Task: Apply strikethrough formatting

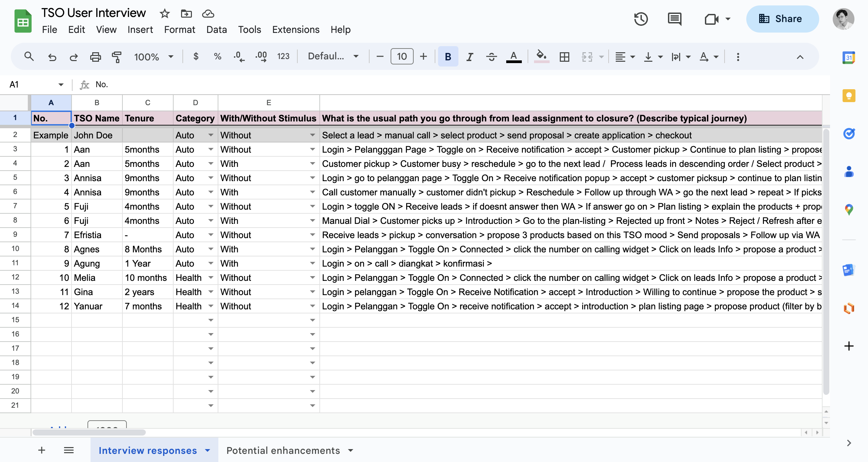Action: tap(491, 57)
